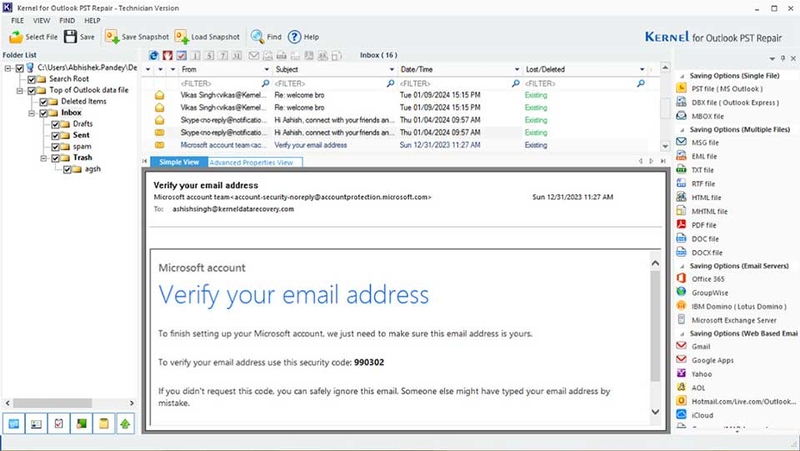This screenshot has height=451, width=800.
Task: Open the FILE menu
Action: click(x=17, y=20)
